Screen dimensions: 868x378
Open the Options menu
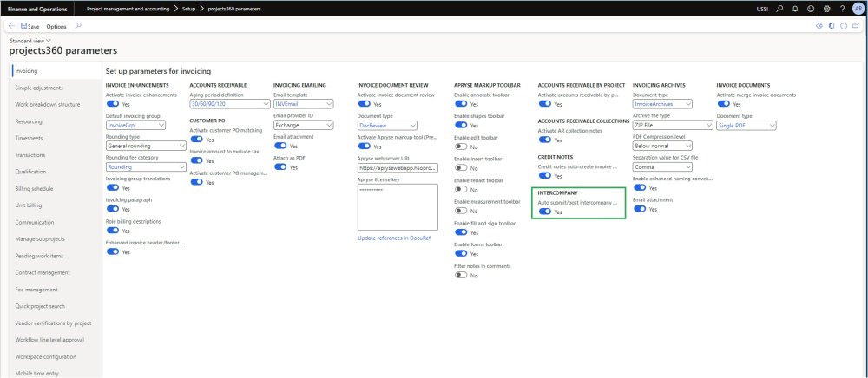[x=56, y=26]
